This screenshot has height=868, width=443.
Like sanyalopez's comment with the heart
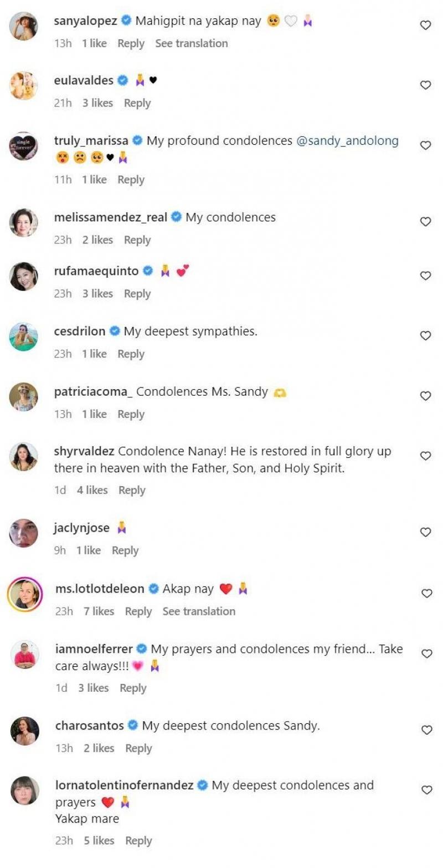tap(425, 25)
